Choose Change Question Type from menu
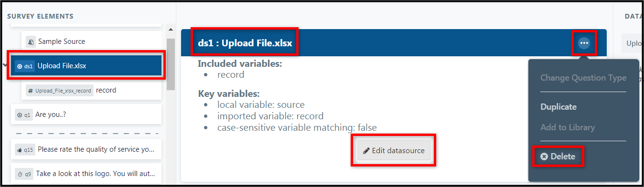The height and width of the screenshot is (187, 644). click(583, 78)
